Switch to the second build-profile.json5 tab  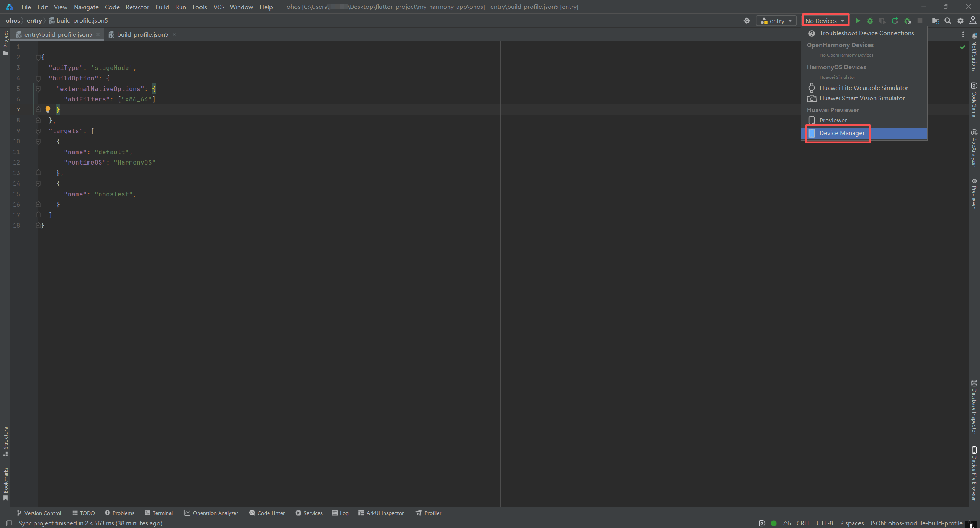pos(142,34)
